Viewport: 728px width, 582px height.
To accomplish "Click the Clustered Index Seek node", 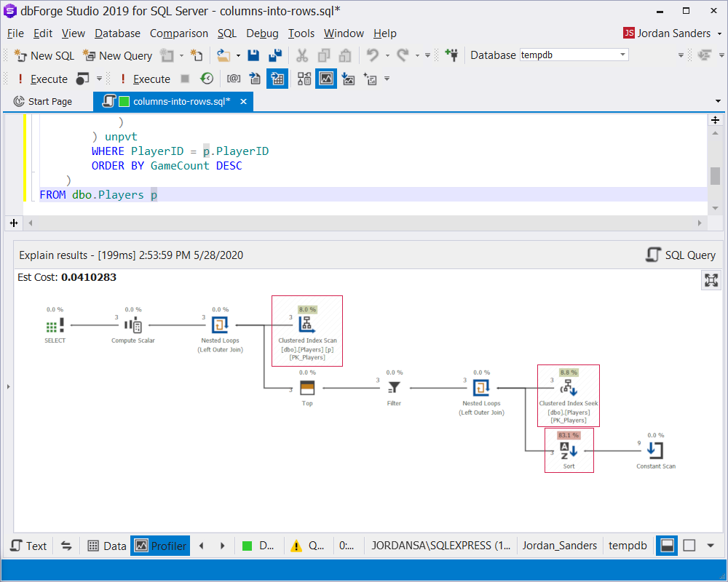I will (569, 396).
